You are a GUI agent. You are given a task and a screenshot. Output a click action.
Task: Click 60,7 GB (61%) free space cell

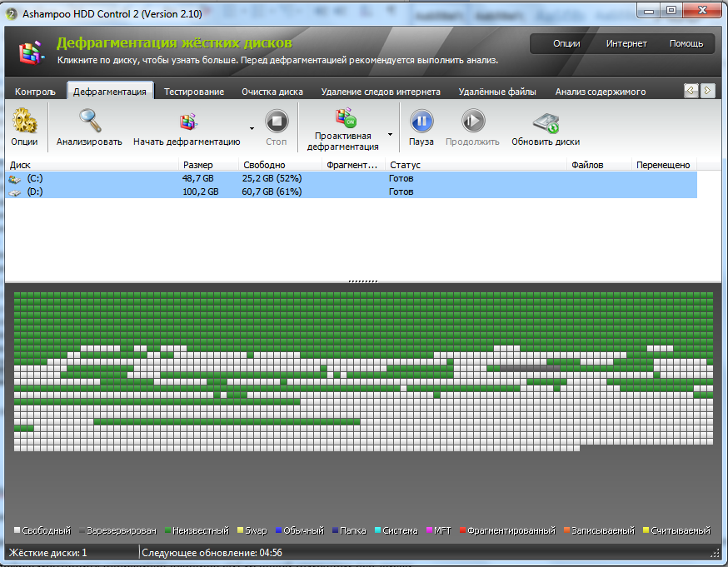(x=272, y=191)
